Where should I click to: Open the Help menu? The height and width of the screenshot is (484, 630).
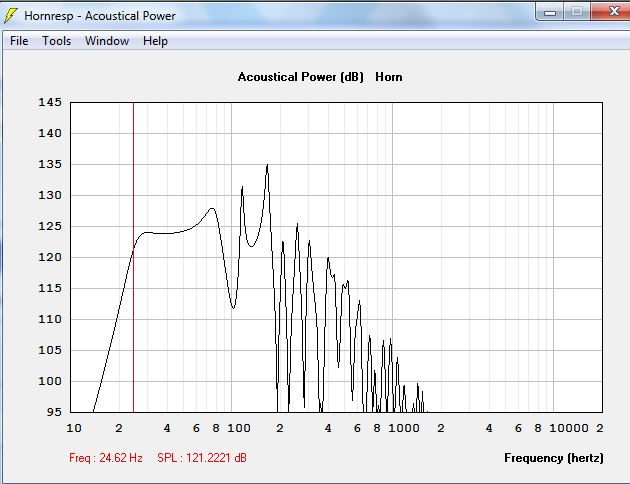click(x=155, y=41)
